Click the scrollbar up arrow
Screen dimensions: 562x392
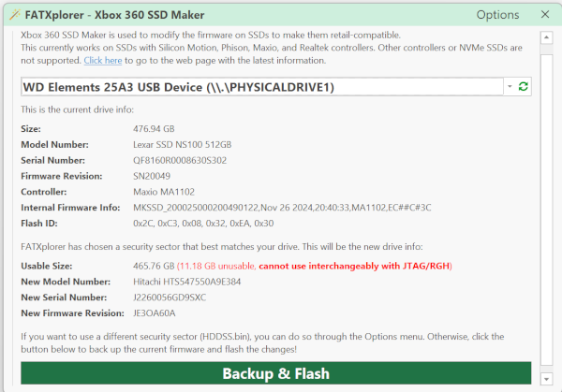pyautogui.click(x=546, y=37)
